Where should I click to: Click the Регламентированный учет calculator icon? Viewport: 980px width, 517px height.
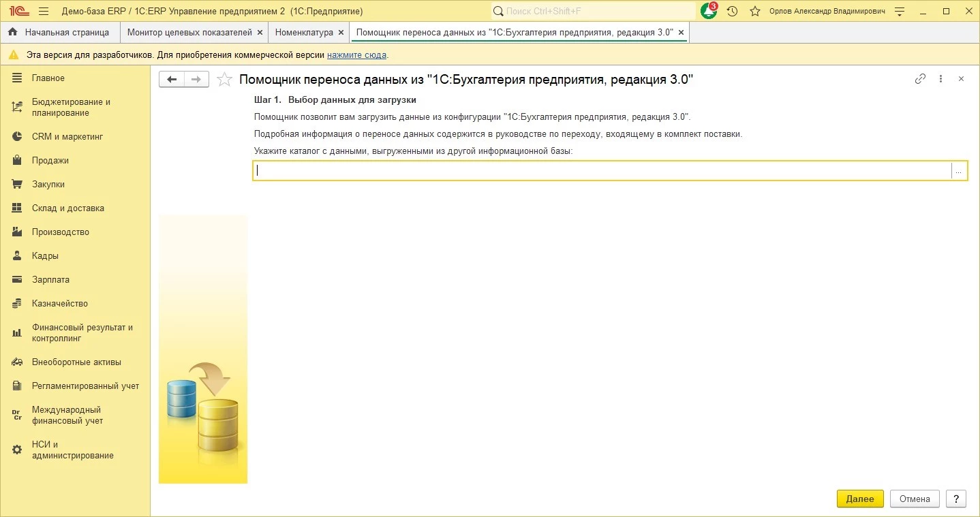pos(18,386)
